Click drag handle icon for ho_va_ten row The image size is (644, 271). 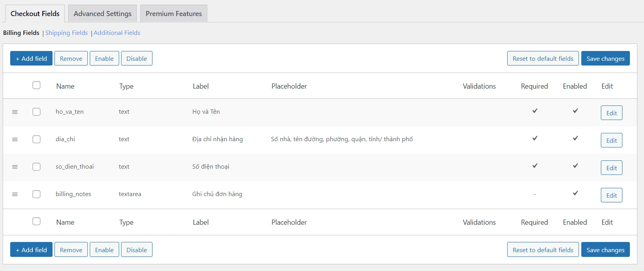(15, 112)
